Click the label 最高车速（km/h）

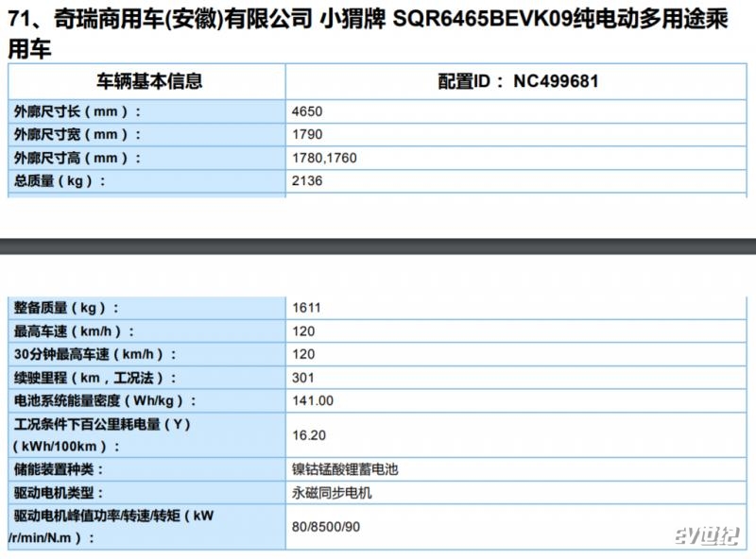click(x=74, y=331)
